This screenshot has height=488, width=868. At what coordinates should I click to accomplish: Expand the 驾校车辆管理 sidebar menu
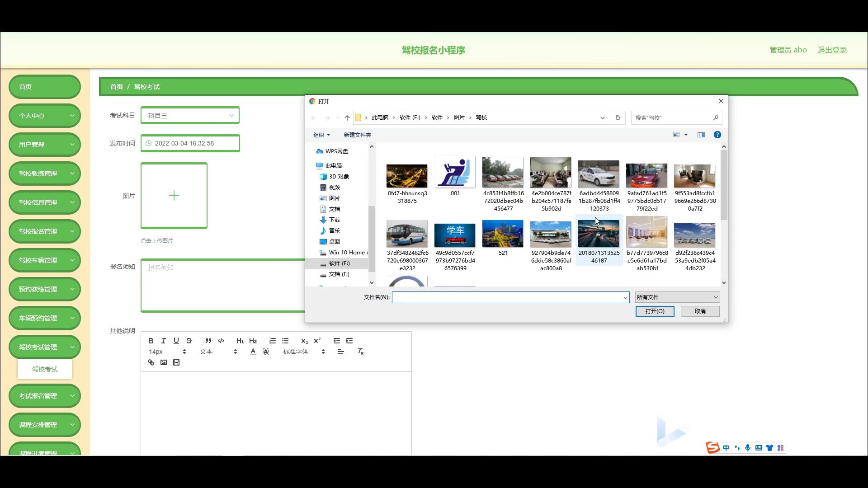[x=44, y=260]
